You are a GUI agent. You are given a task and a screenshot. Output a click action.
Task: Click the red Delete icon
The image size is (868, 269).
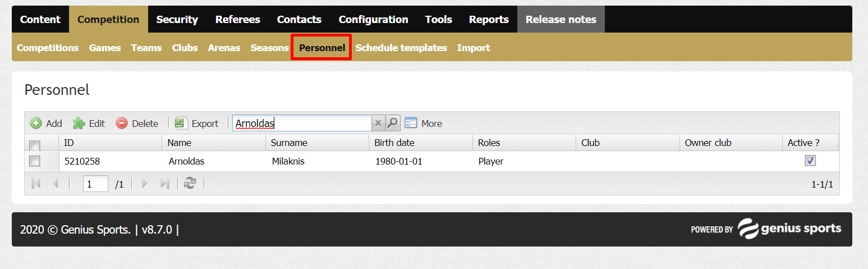(x=122, y=123)
